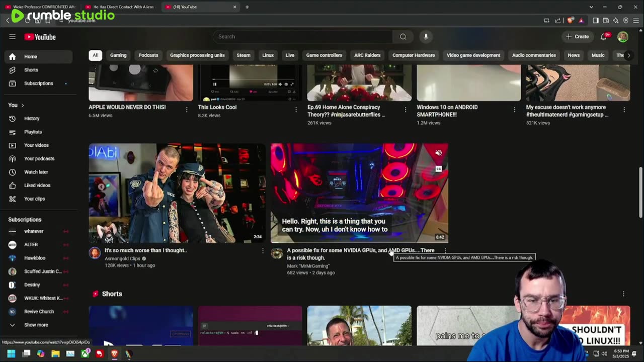Select the Video game development chip

pos(473,55)
